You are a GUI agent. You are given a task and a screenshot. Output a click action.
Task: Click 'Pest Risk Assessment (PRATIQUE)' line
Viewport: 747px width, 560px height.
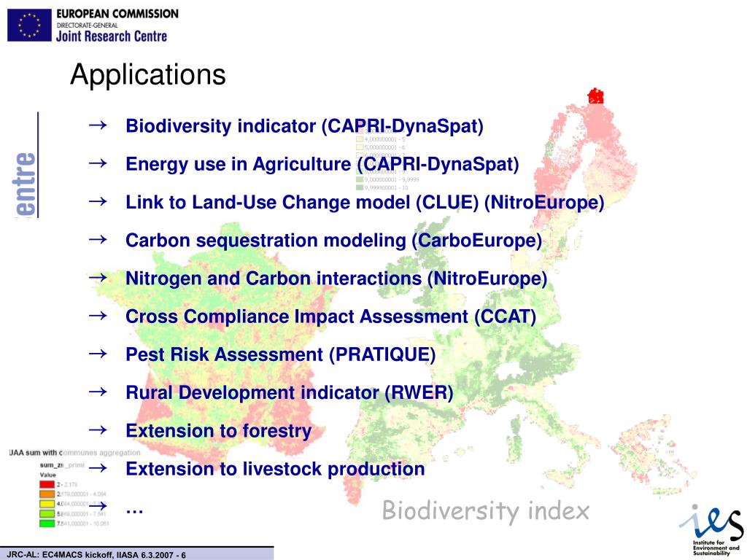pyautogui.click(x=281, y=355)
